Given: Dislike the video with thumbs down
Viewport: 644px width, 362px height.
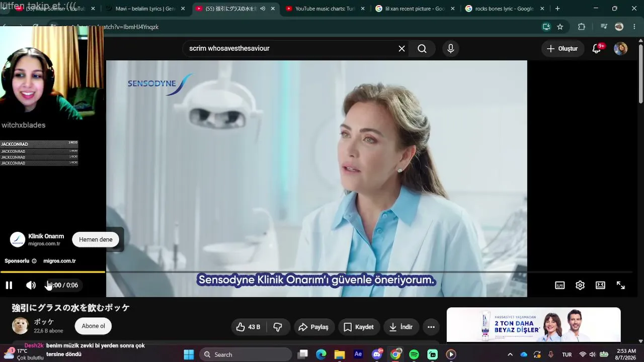Looking at the screenshot, I should (278, 327).
